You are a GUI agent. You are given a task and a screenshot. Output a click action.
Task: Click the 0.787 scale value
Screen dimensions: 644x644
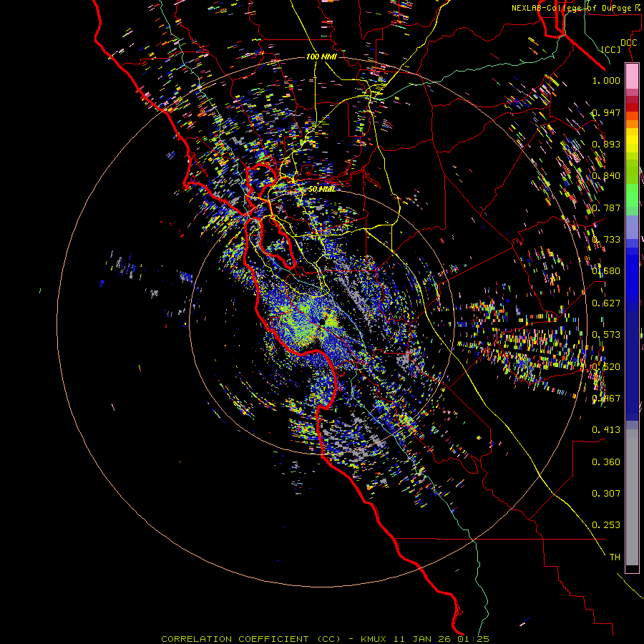[x=606, y=208]
